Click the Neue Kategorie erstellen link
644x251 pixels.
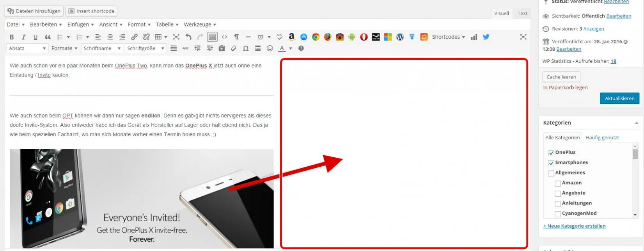coord(574,226)
